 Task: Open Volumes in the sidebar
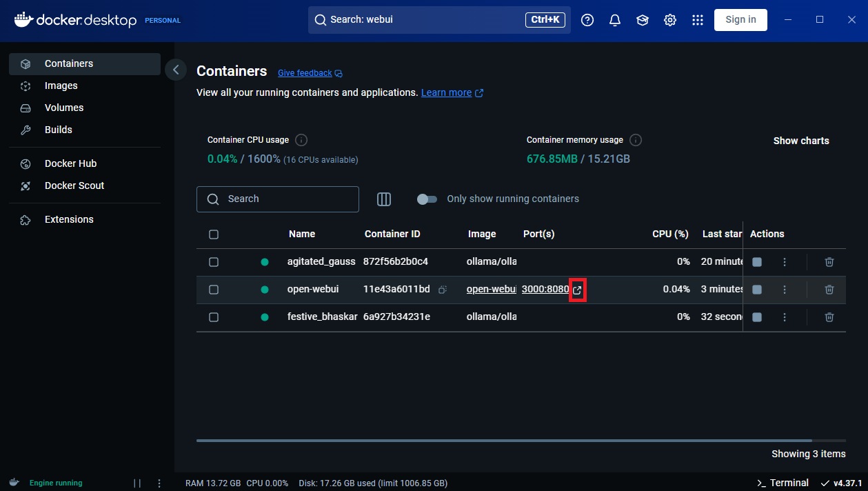[x=85, y=108]
